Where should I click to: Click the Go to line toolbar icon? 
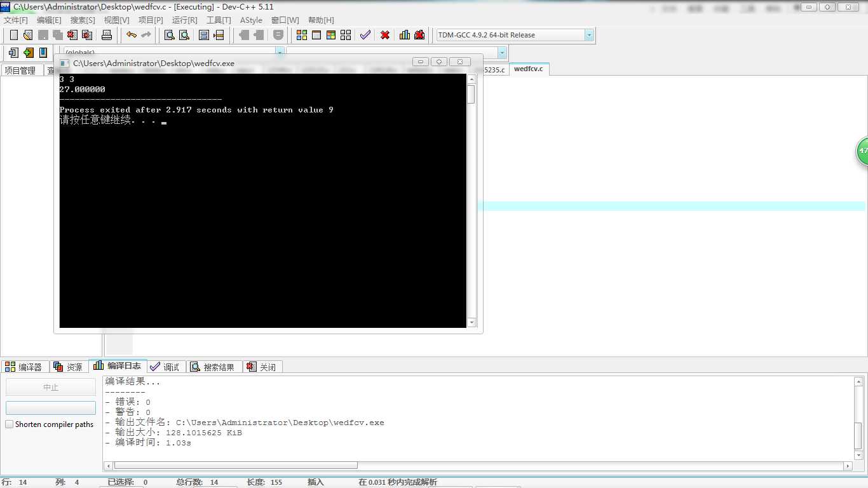pos(219,35)
